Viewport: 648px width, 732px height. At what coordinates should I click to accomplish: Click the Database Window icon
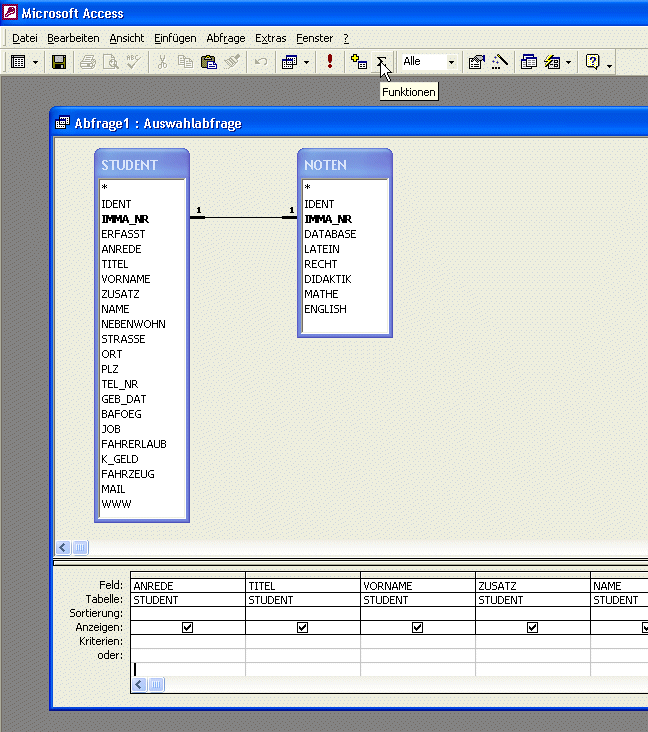click(528, 62)
